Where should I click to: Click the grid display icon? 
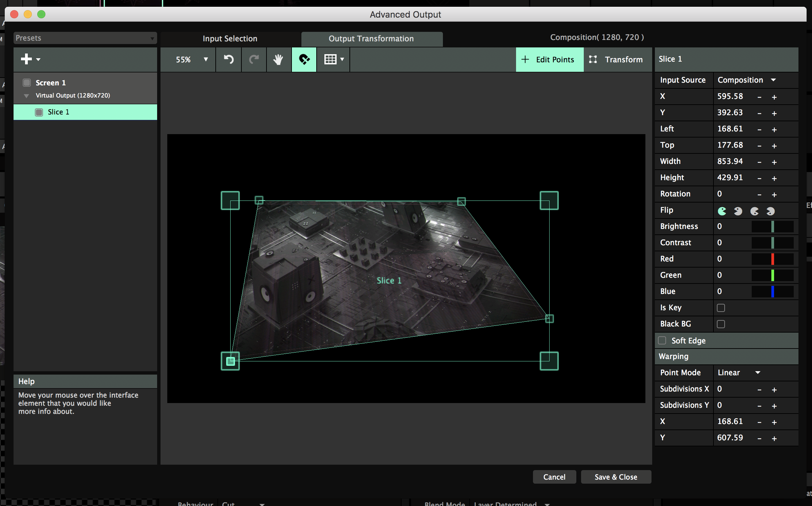coord(330,60)
